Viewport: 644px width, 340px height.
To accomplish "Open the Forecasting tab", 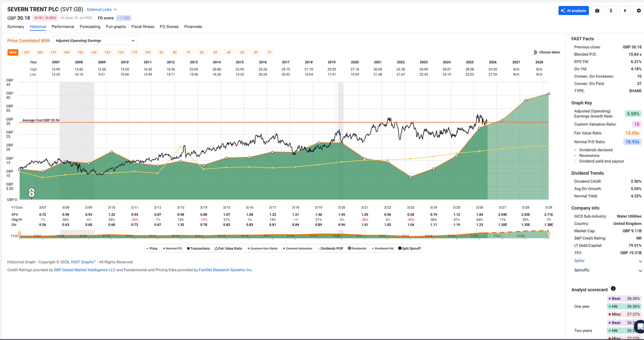I will pyautogui.click(x=90, y=26).
